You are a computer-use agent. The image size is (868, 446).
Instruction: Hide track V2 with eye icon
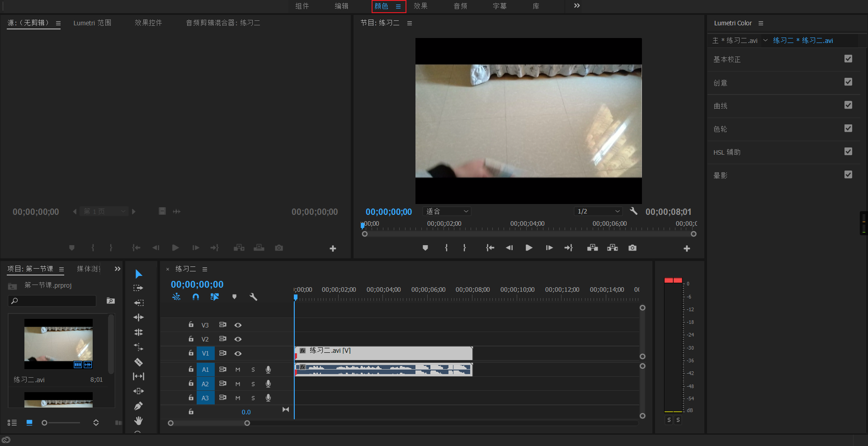pos(238,339)
